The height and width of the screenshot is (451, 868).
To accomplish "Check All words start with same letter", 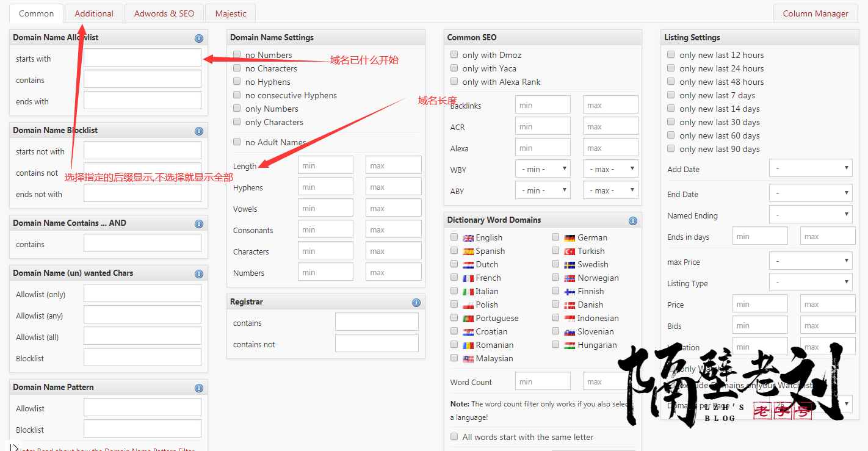I will [454, 436].
